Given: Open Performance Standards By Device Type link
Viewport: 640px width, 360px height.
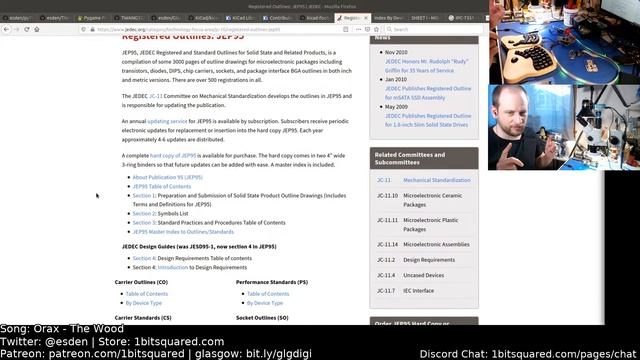Looking at the screenshot, I should click(x=265, y=303).
